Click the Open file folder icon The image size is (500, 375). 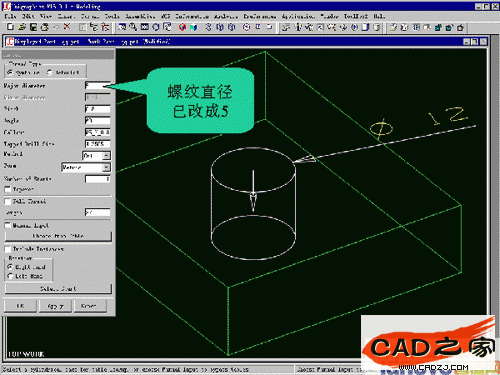coord(22,27)
